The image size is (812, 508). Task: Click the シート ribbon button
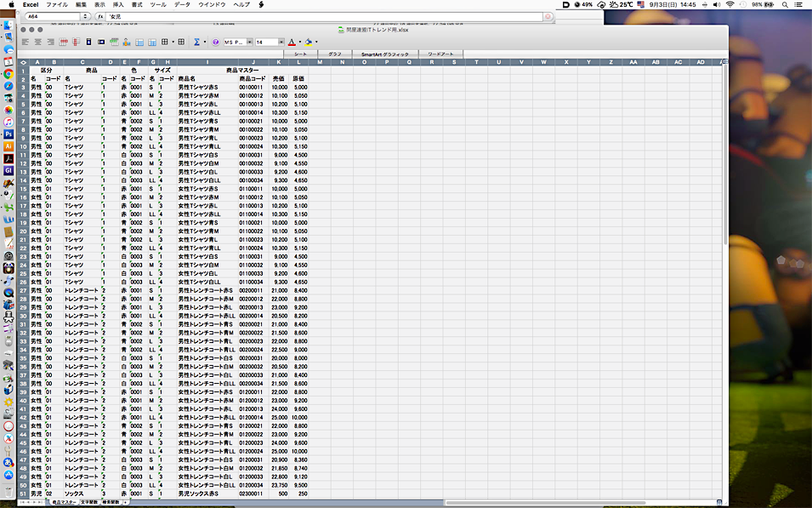click(x=300, y=54)
